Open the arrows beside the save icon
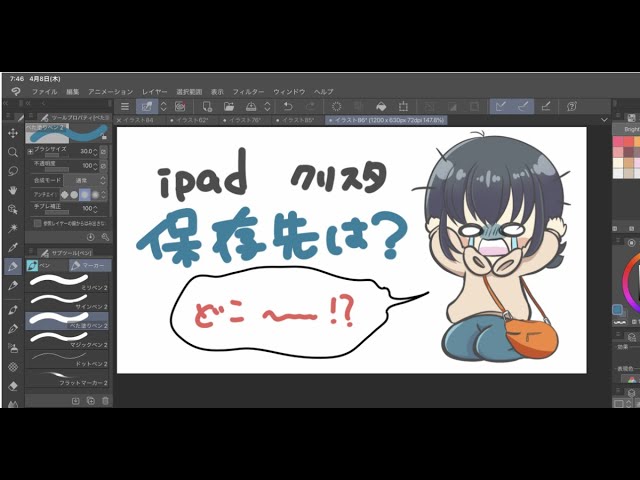640x480 pixels. click(267, 107)
